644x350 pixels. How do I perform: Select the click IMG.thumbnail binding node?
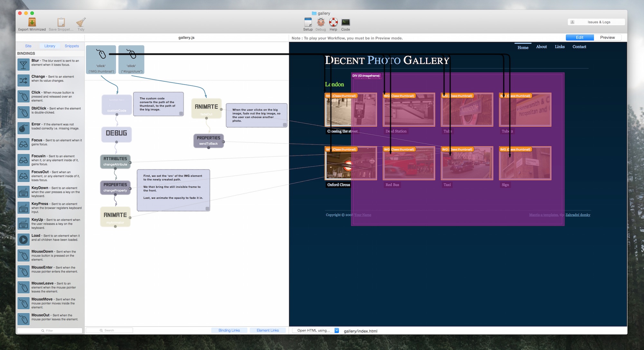coord(101,60)
